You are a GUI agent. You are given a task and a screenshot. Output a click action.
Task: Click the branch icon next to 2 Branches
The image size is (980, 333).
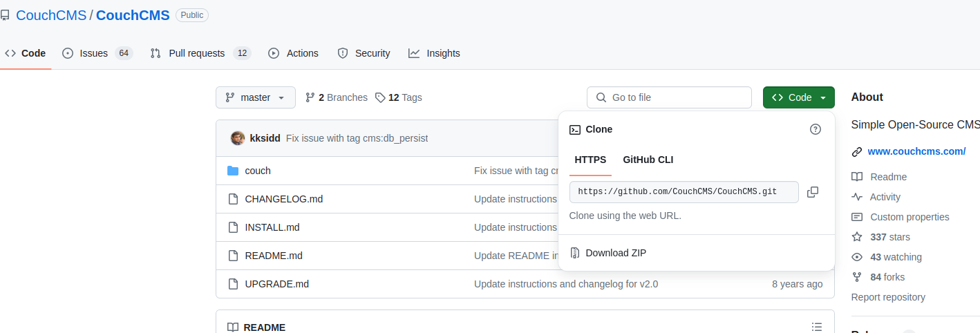[x=310, y=97]
